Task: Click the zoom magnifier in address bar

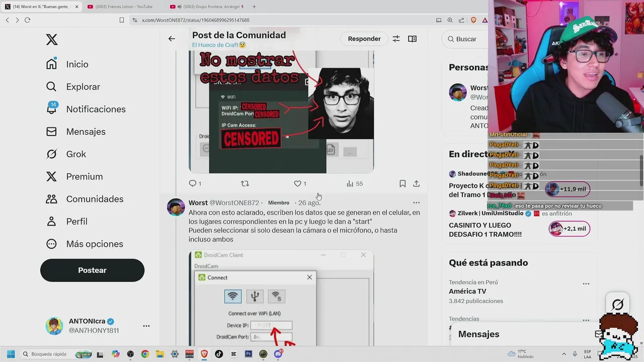Action: (x=450, y=20)
